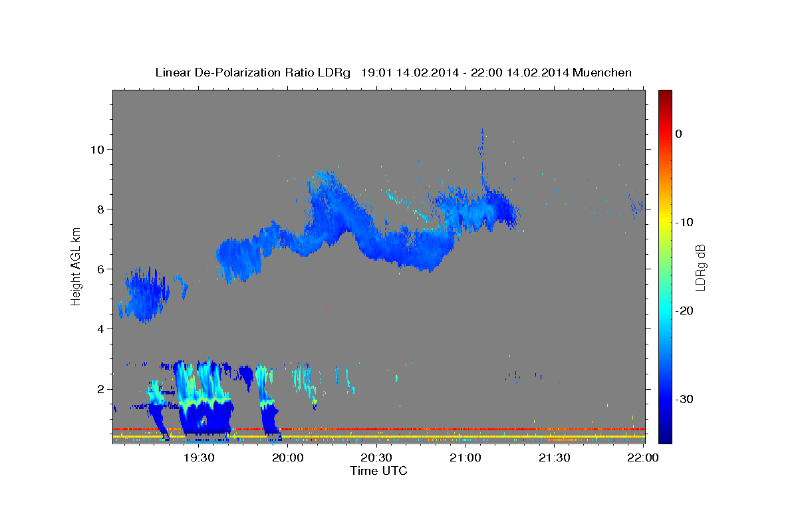Viewport: 798px width, 532px height.
Task: Click the '22:00' time axis label
Action: pyautogui.click(x=643, y=458)
